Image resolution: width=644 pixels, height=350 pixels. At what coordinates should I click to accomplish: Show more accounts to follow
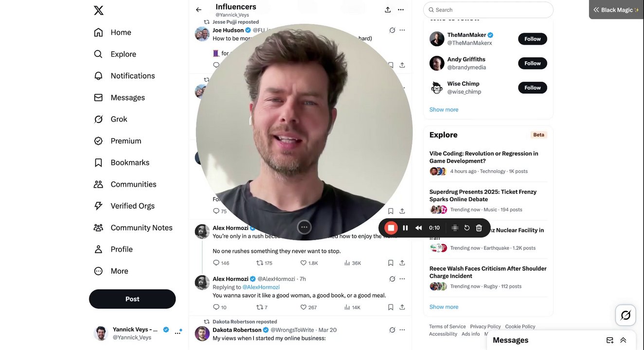coord(444,110)
